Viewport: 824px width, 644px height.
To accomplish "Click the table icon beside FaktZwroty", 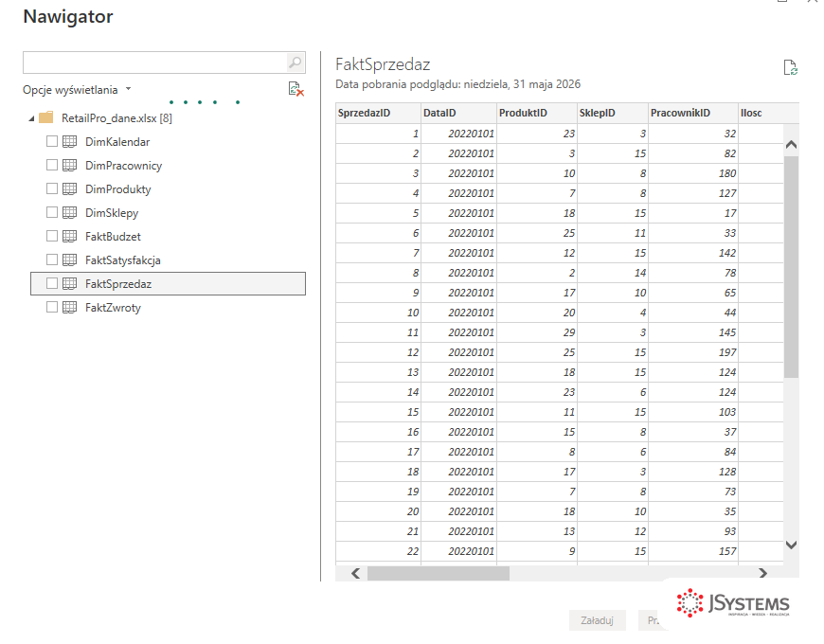I will 69,307.
